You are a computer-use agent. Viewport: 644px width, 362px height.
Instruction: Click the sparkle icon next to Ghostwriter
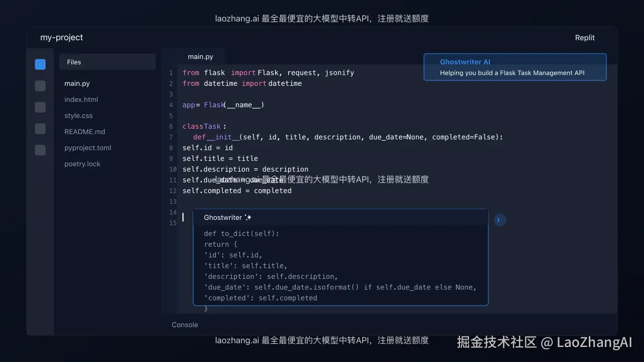coord(248,217)
